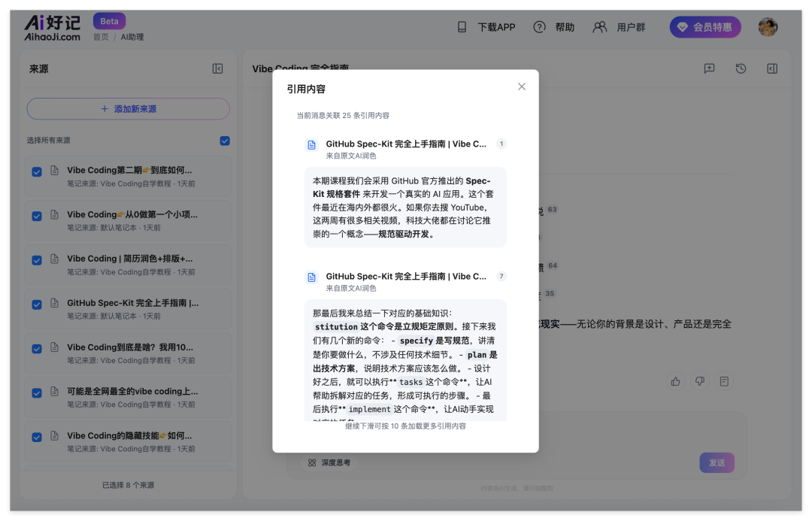Toggle right side panel icon
The height and width of the screenshot is (521, 812).
772,68
